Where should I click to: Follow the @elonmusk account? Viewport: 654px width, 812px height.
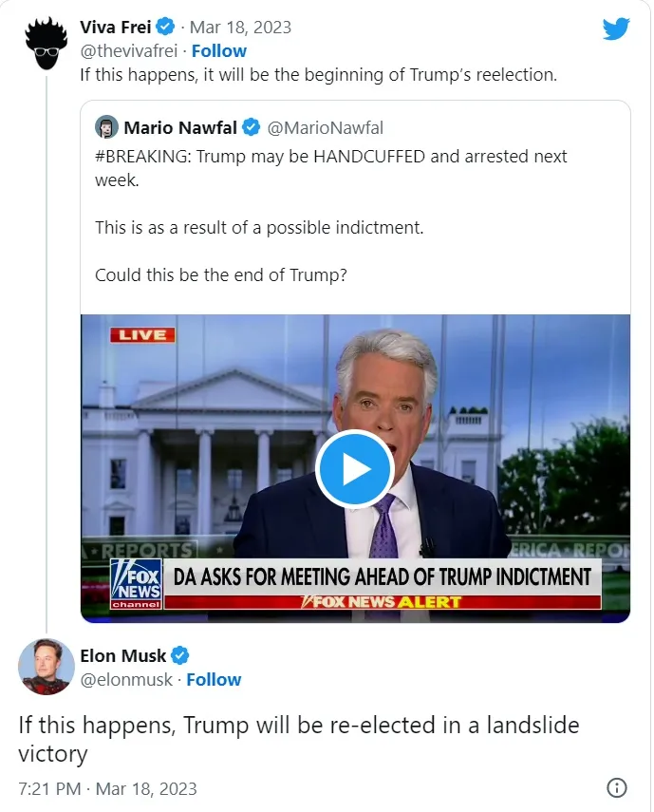click(214, 679)
